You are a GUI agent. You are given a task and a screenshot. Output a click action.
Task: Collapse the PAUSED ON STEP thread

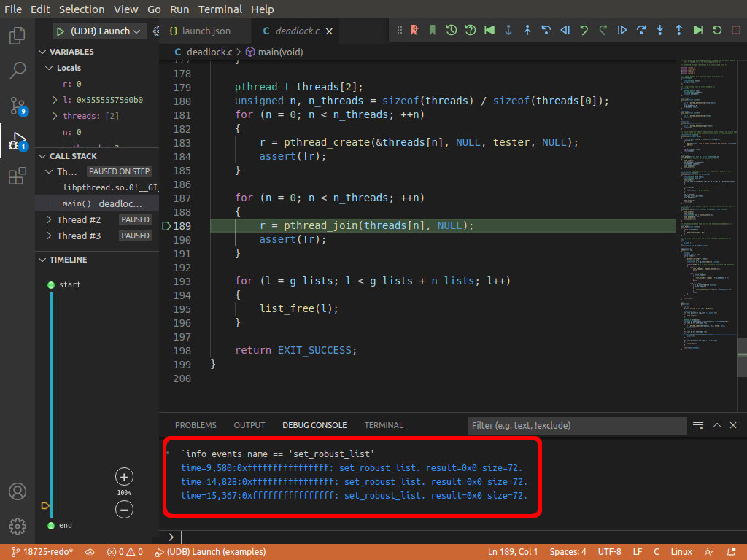pos(49,171)
